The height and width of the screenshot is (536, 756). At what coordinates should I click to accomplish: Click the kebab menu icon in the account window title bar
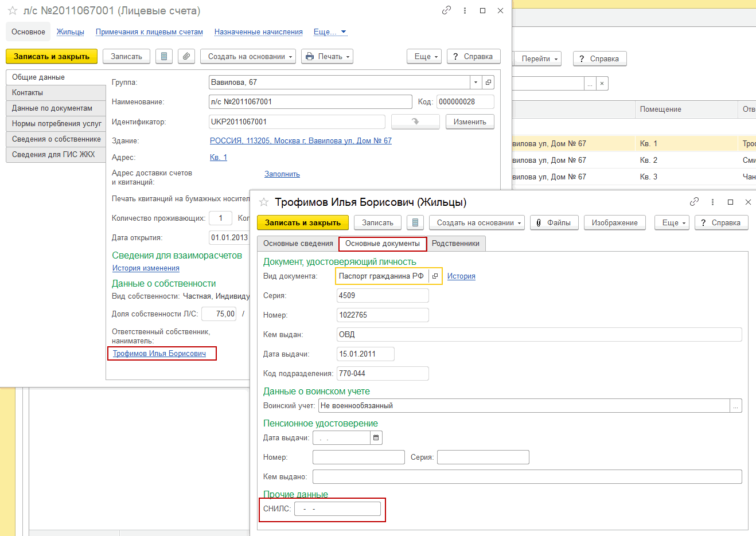(x=465, y=10)
